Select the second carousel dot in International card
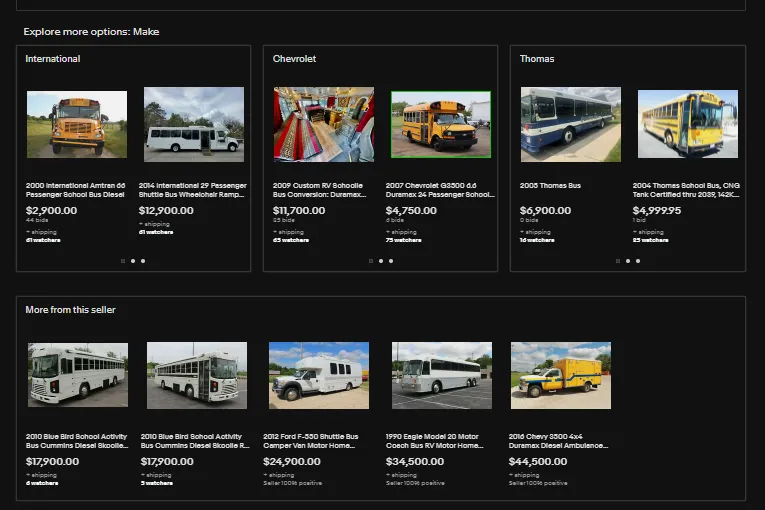765x510 pixels. (x=133, y=261)
